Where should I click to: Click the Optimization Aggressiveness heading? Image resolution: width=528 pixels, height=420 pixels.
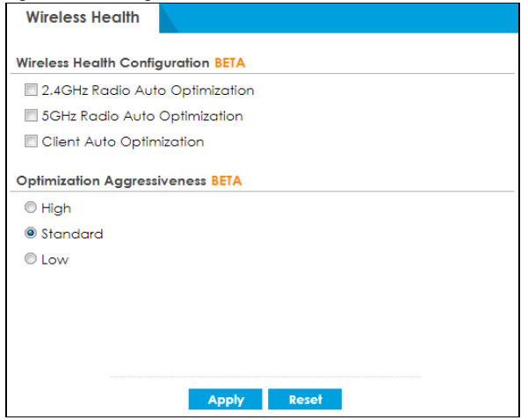pos(112,182)
